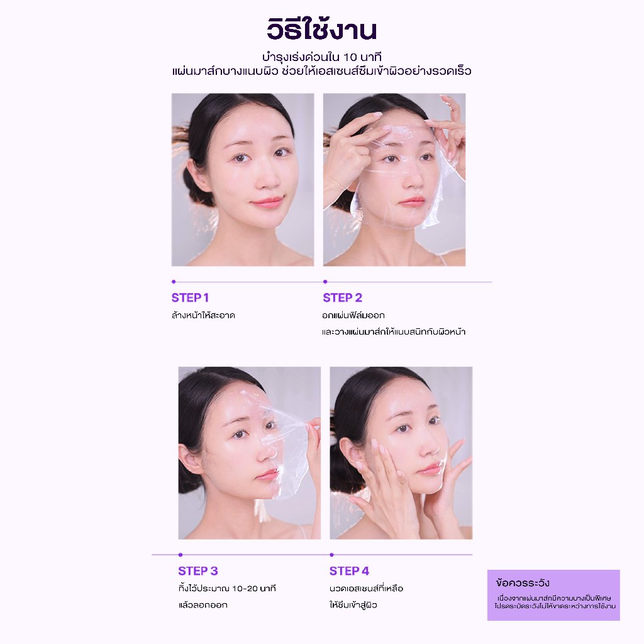The width and height of the screenshot is (644, 644).
Task: Click the STEP 2 heading
Action: click(x=343, y=297)
